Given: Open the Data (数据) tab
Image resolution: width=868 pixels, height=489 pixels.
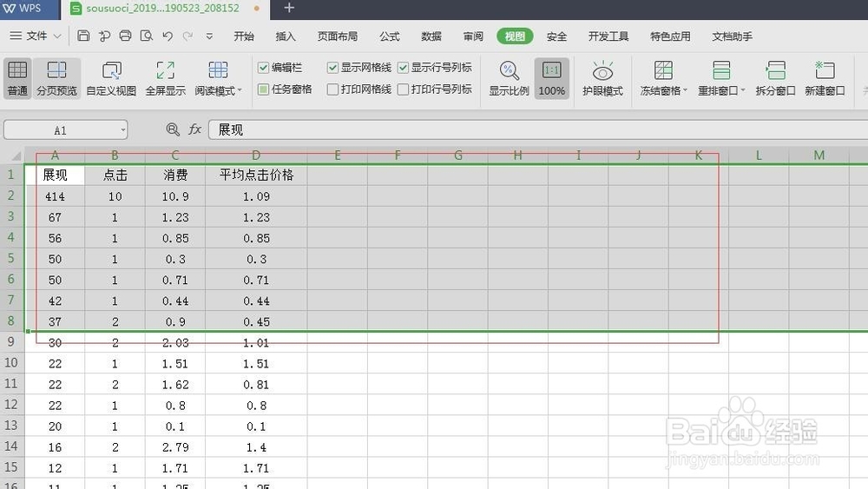Looking at the screenshot, I should (x=431, y=36).
